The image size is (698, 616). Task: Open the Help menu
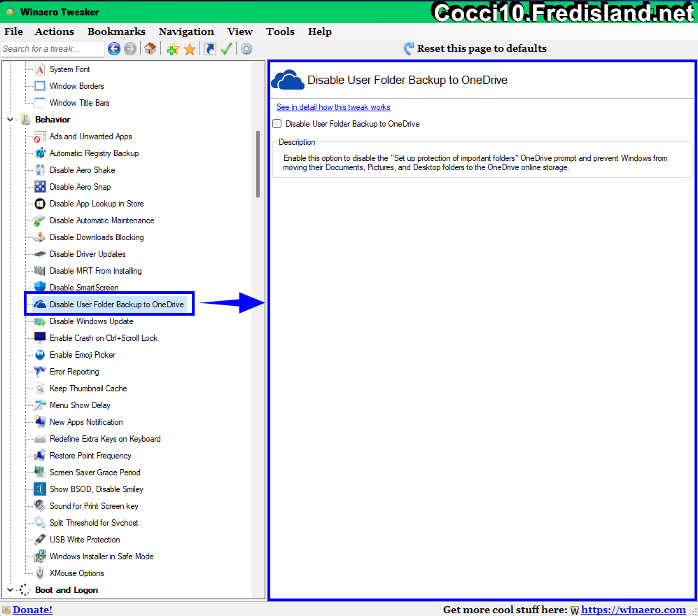(320, 32)
